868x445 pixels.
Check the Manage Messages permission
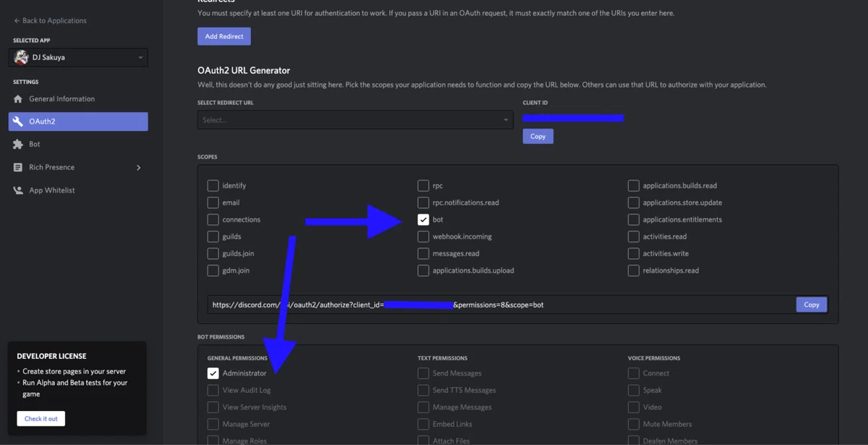[423, 407]
